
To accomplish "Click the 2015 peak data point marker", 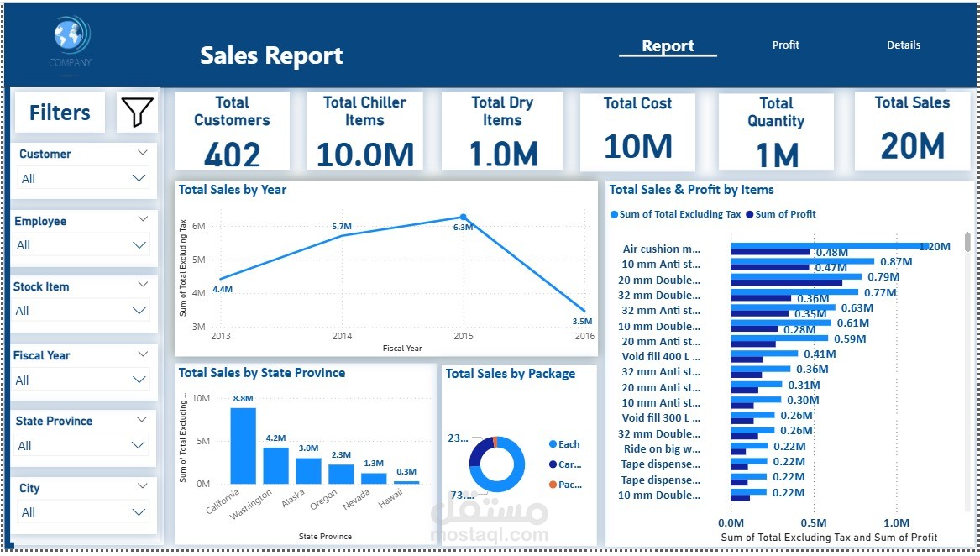I will pos(463,217).
